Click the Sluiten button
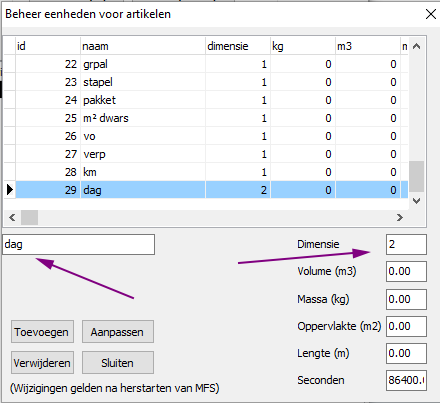The height and width of the screenshot is (403, 440). 118,362
